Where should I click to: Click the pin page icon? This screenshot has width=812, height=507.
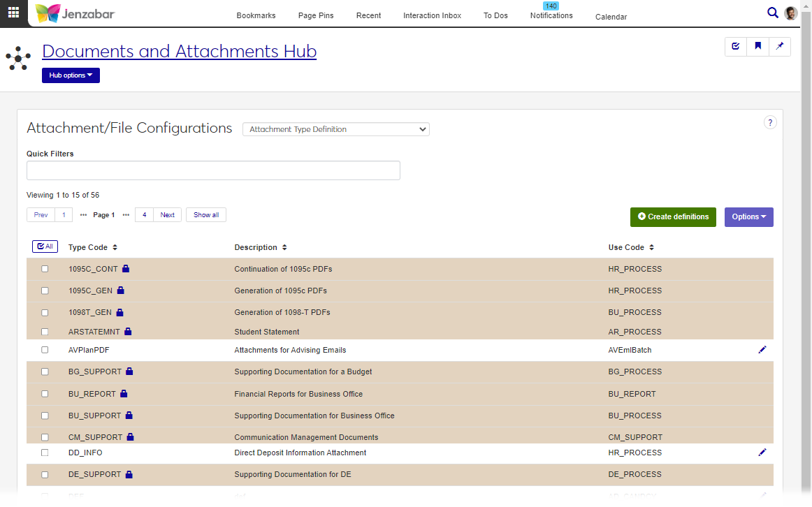[x=780, y=47]
